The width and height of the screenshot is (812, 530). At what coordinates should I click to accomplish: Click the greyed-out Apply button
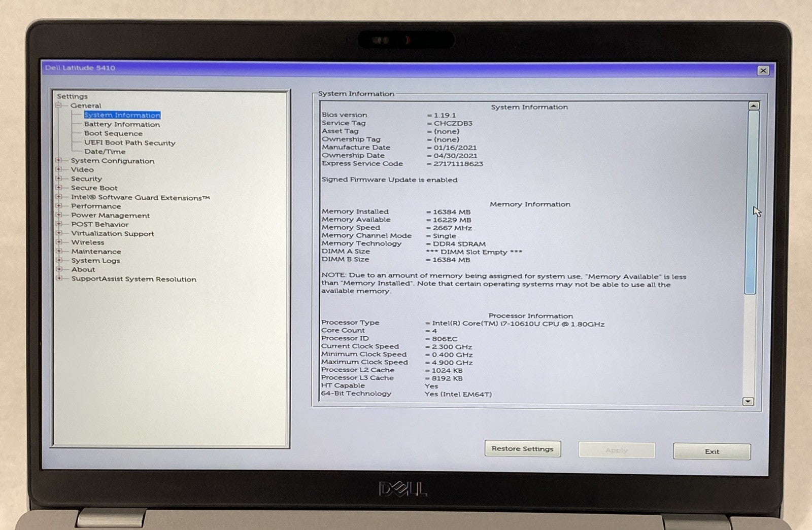click(x=617, y=450)
